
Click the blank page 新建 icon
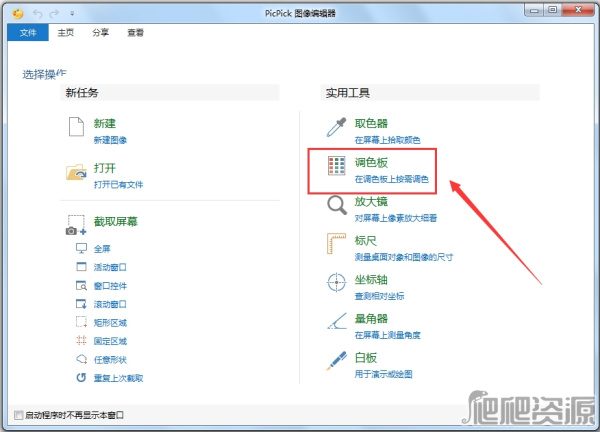pyautogui.click(x=76, y=127)
